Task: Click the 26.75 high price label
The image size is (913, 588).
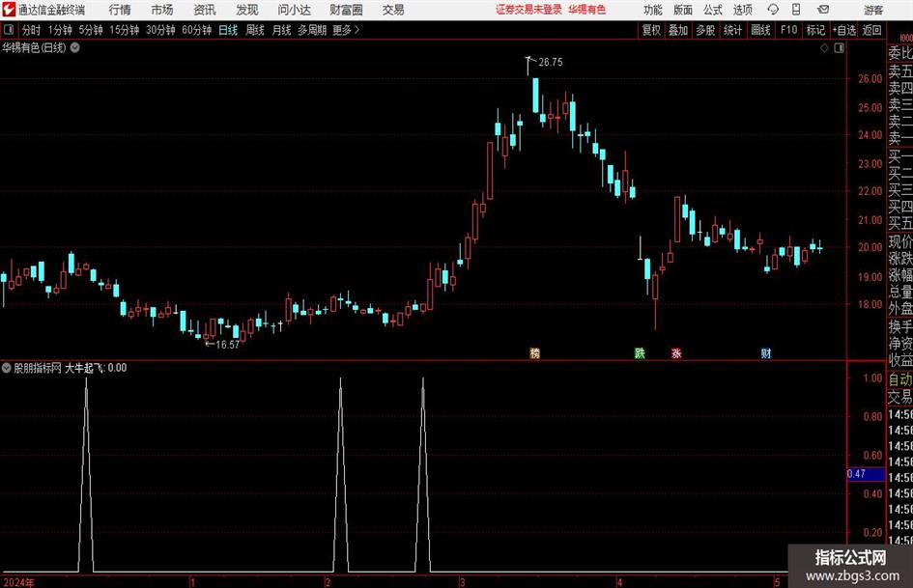Action: (x=551, y=63)
